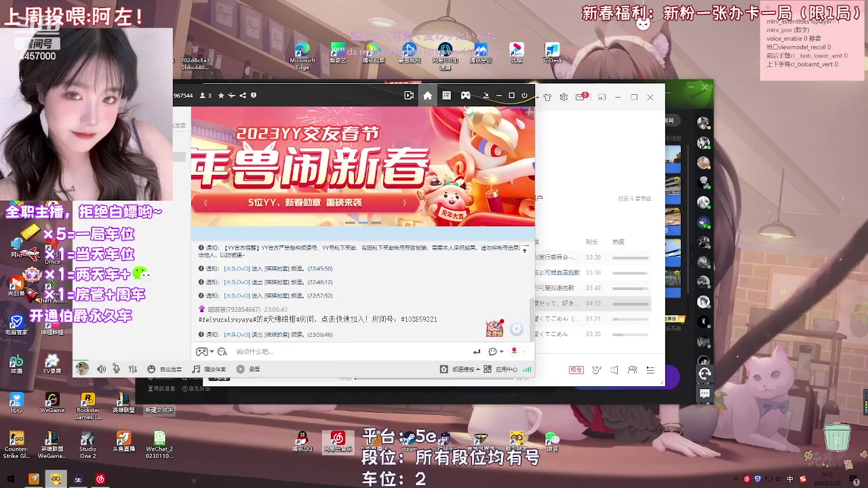Click the room link #103859321 in chat
The image size is (868, 488).
pyautogui.click(x=418, y=319)
